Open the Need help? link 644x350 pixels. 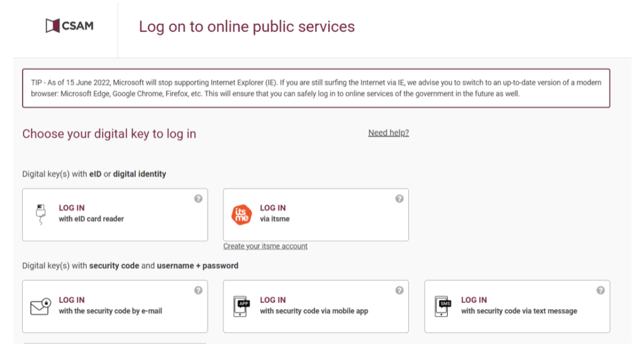tap(389, 133)
